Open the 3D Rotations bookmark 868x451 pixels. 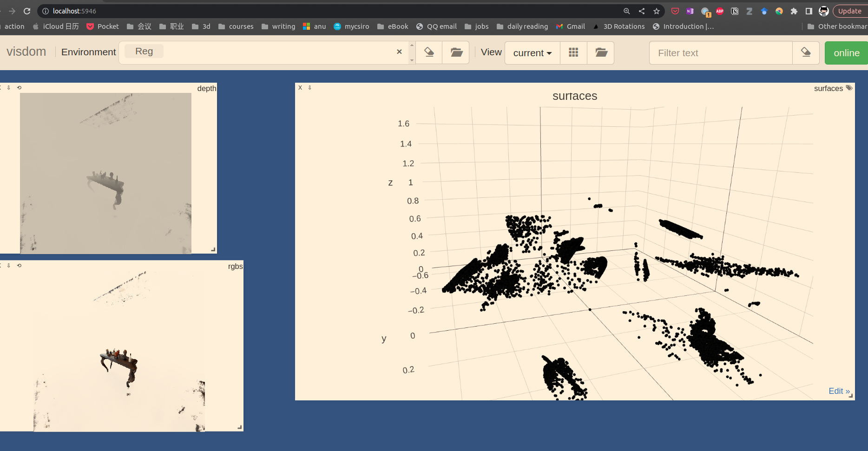tap(624, 26)
